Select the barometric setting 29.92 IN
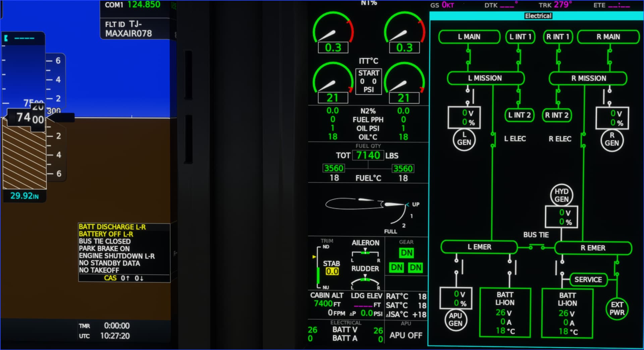 24,196
